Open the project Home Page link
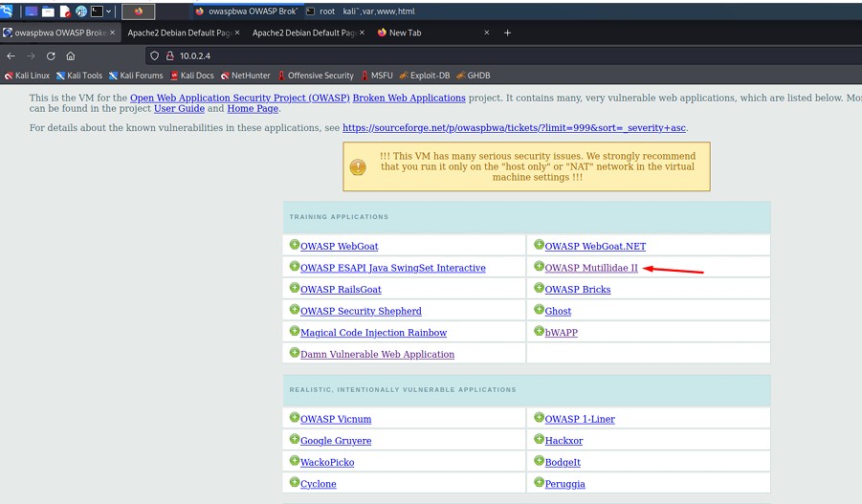 (x=253, y=109)
